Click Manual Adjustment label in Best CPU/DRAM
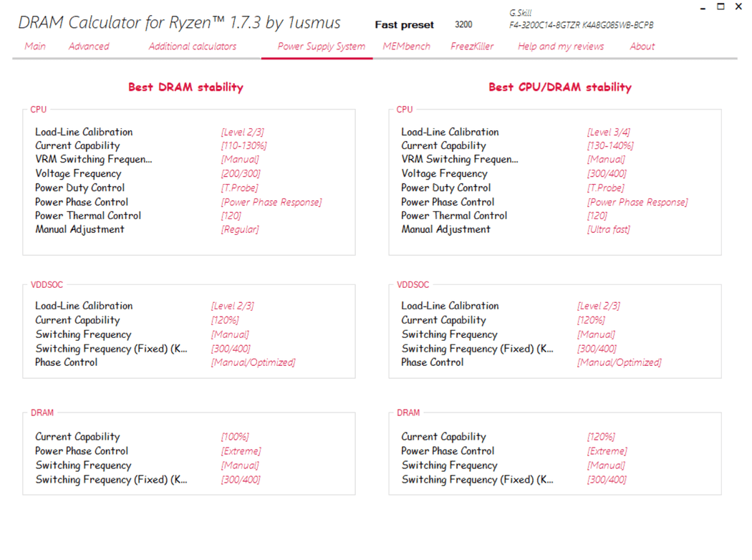The height and width of the screenshot is (560, 752). click(446, 230)
